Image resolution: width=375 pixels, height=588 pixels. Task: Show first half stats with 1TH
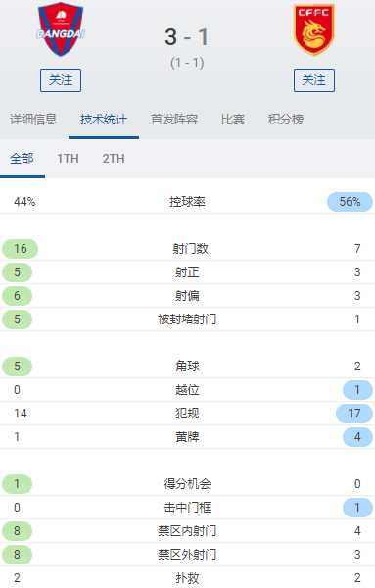68,158
